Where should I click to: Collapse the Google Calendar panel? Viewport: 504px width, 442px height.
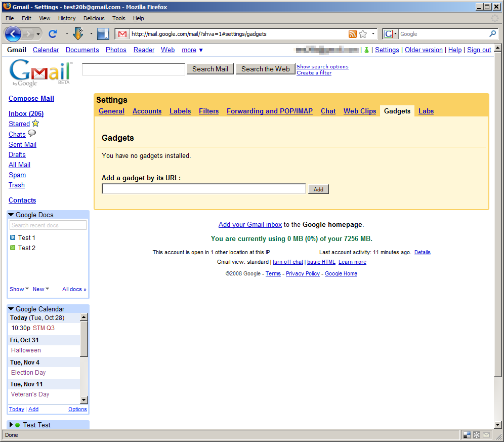pyautogui.click(x=11, y=309)
